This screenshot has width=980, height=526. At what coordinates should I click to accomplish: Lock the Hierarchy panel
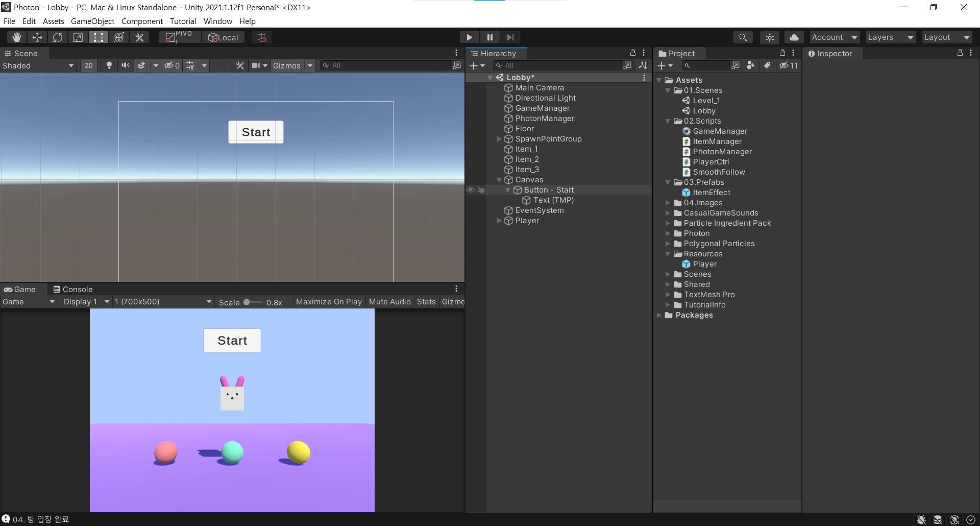[633, 53]
